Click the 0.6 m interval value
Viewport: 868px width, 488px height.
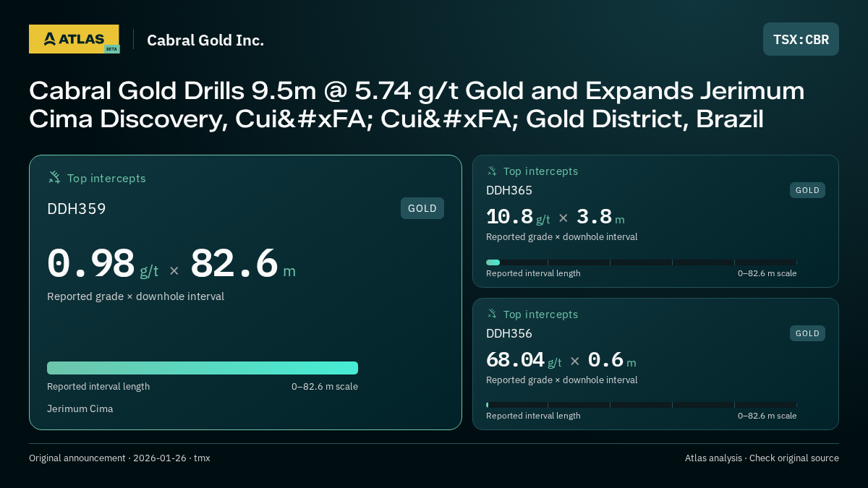point(612,360)
